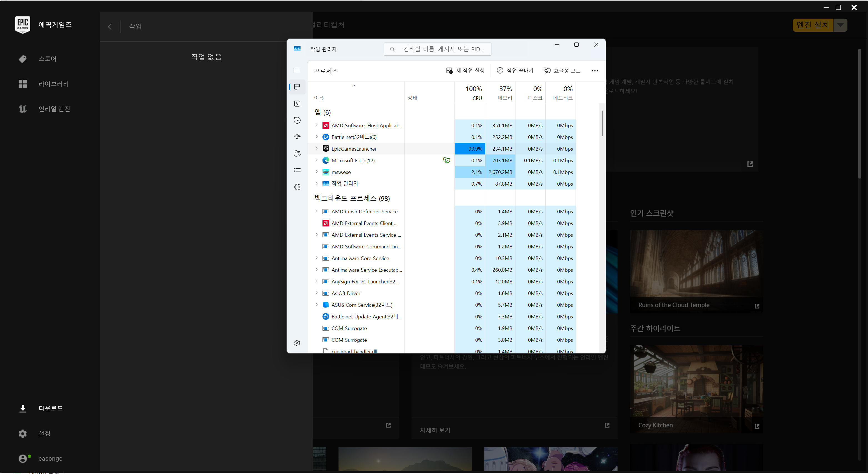Open the Services page icon in sidebar
Image resolution: width=868 pixels, height=474 pixels.
(x=297, y=187)
